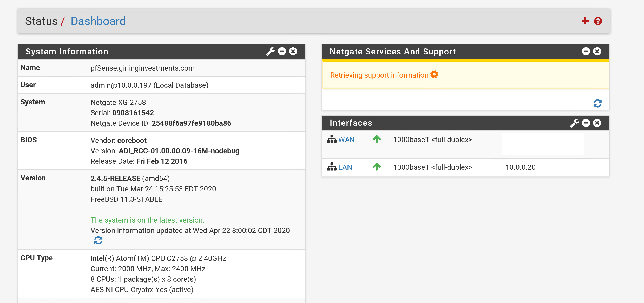Click the BIOS version ADI_RCC string
The height and width of the screenshot is (303, 644).
pos(179,151)
